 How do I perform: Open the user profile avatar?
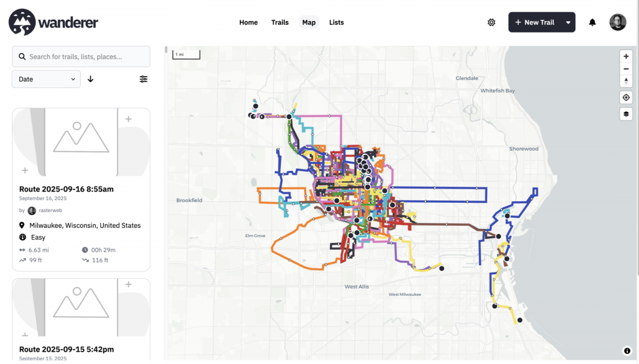pos(618,22)
